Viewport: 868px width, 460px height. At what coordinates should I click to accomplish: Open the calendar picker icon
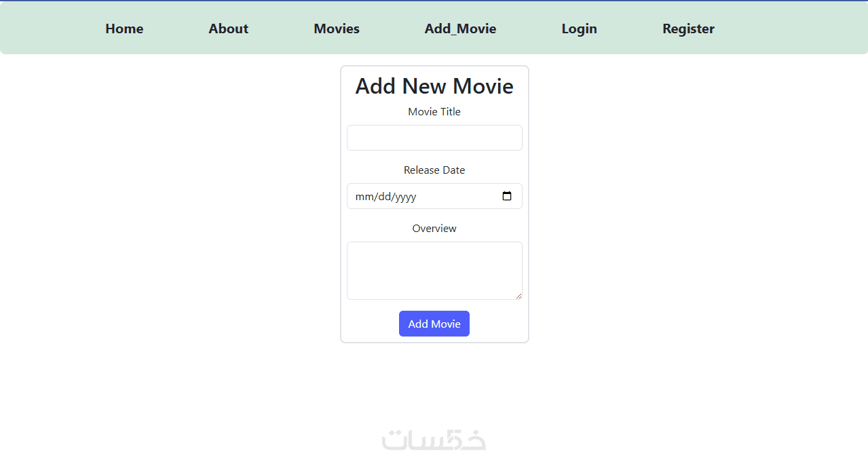(507, 196)
